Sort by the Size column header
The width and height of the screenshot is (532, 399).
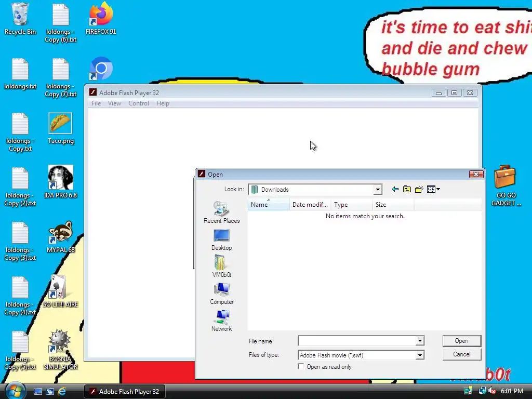coord(393,205)
